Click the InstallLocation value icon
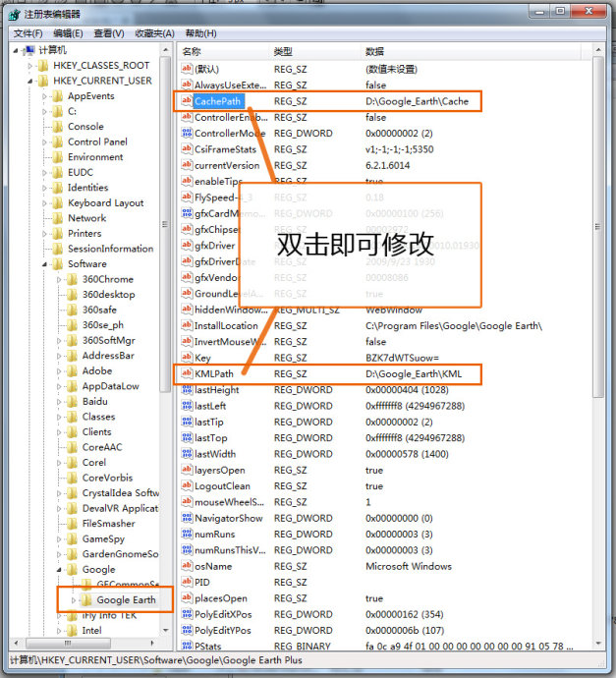The width and height of the screenshot is (616, 678). coord(187,326)
